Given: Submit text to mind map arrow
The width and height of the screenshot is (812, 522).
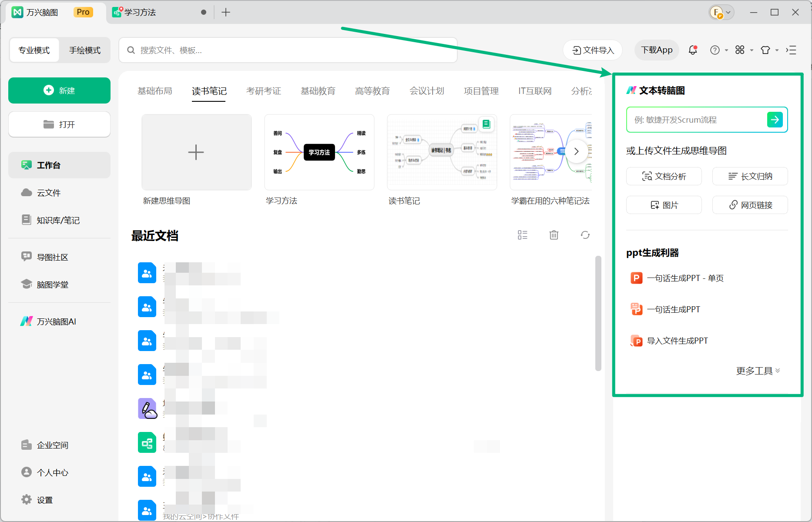Looking at the screenshot, I should pos(775,119).
